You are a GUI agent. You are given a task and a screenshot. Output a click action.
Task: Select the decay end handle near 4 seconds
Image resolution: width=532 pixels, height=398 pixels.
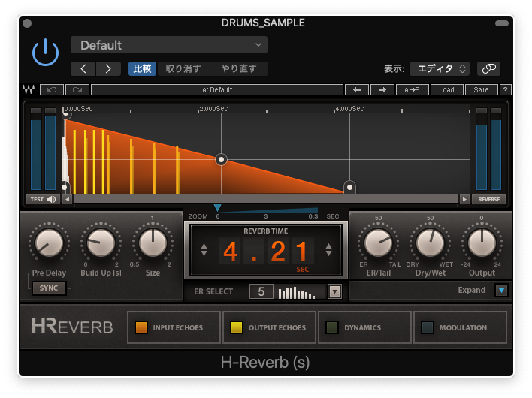(x=350, y=187)
